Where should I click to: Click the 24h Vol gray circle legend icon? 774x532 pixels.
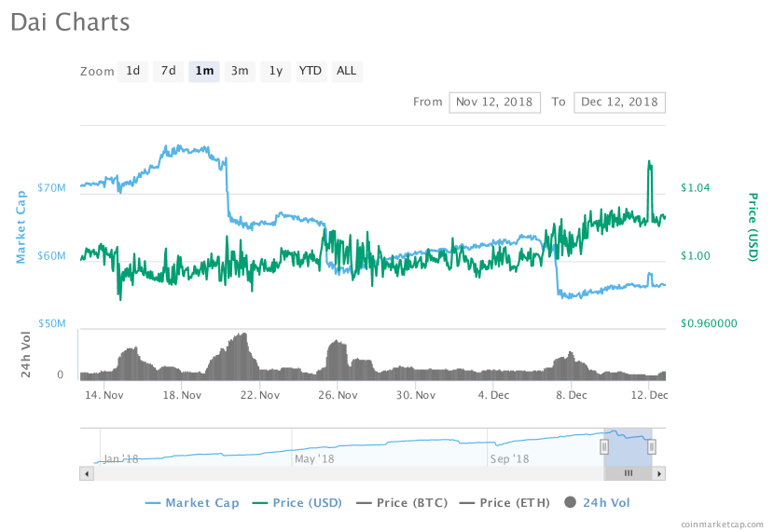click(570, 502)
